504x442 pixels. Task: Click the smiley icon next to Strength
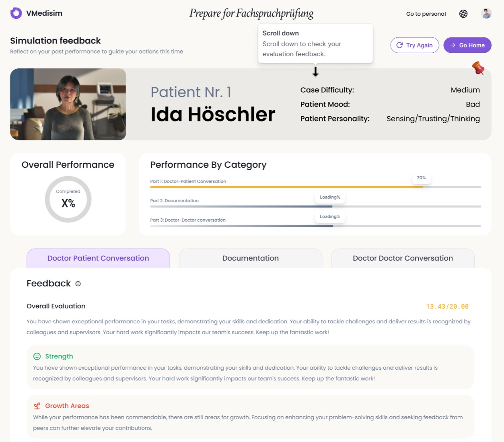point(37,356)
